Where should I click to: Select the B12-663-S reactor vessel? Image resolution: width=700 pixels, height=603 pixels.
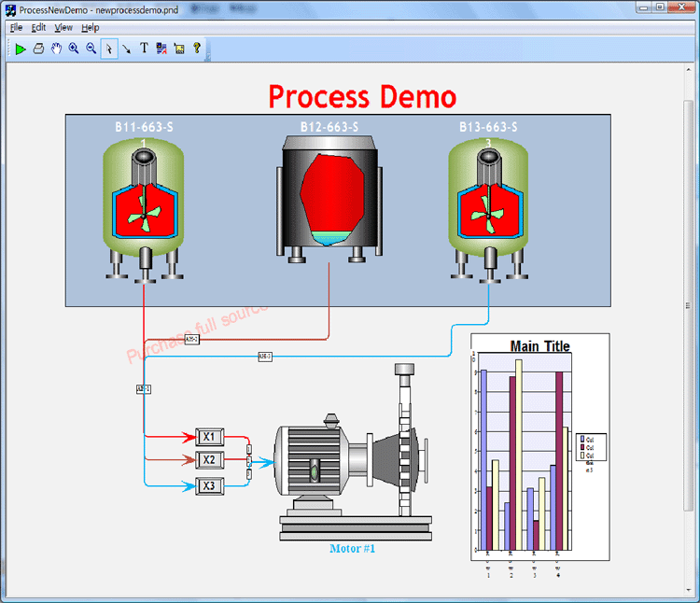329,199
